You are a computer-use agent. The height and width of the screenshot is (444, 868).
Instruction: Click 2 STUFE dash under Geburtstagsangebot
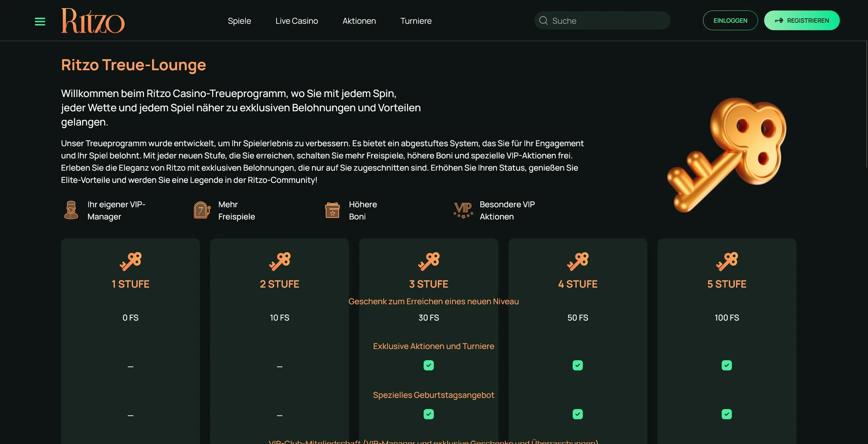280,416
